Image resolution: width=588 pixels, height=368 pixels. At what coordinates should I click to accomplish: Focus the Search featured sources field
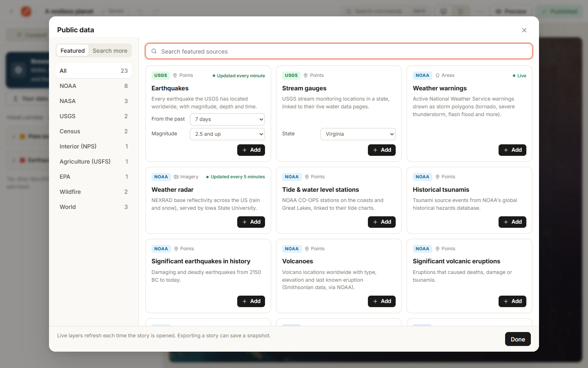(339, 52)
